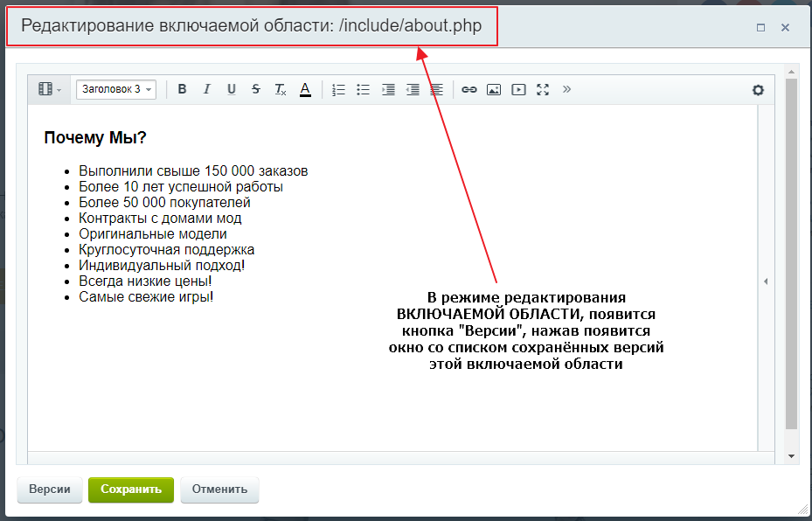812x521 pixels.
Task: Click the Версии button
Action: (50, 490)
